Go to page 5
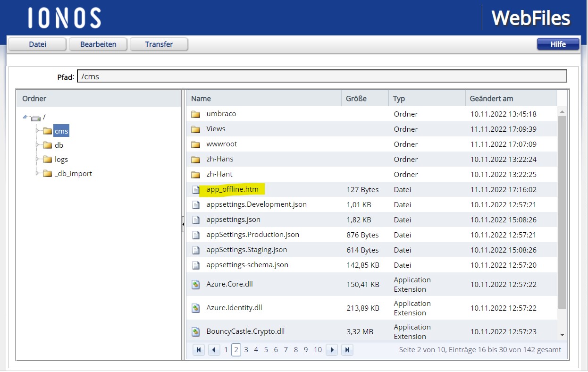 (266, 350)
